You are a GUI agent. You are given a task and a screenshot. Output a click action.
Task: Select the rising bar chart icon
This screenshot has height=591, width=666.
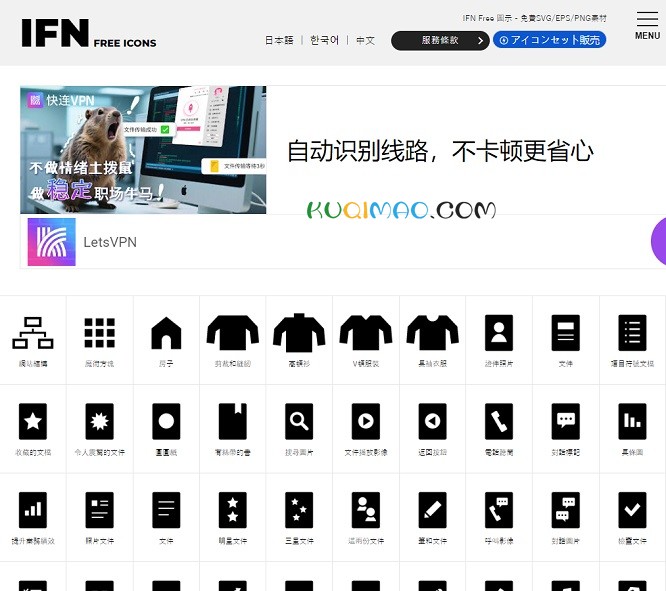33,510
